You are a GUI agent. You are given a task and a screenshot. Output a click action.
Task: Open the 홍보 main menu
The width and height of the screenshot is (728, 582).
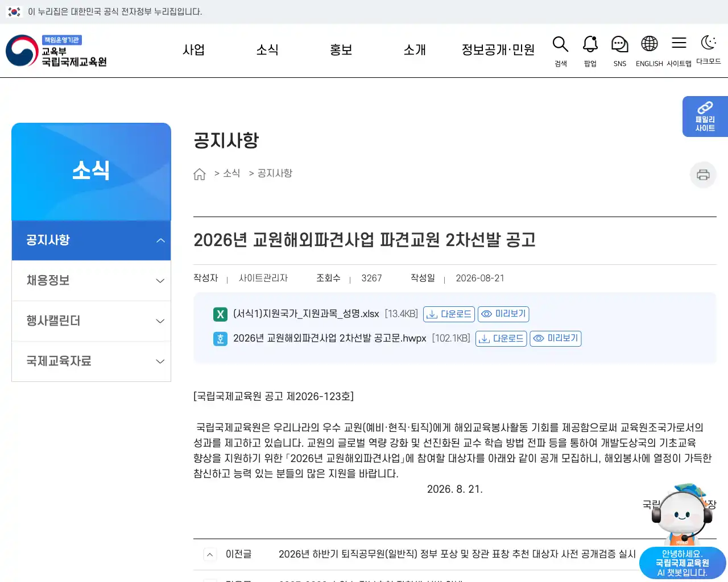pos(341,50)
